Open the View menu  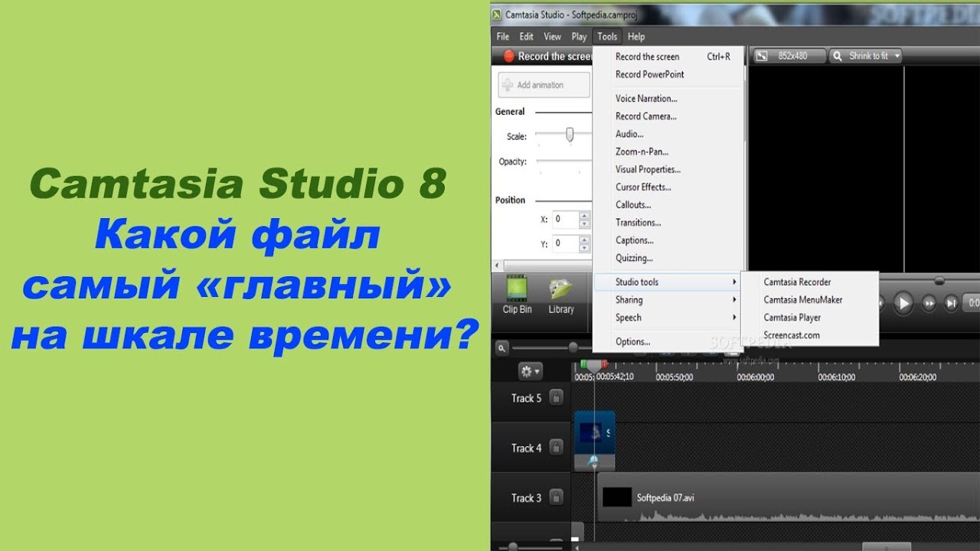pyautogui.click(x=552, y=37)
